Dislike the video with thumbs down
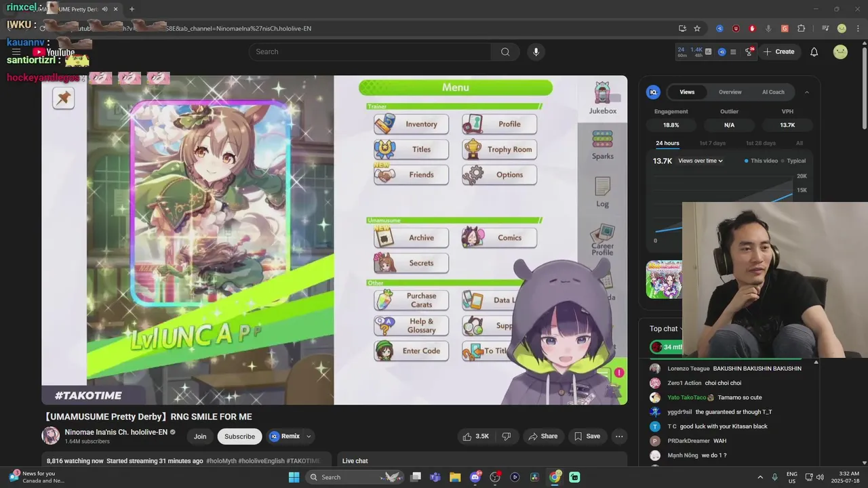 [506, 436]
